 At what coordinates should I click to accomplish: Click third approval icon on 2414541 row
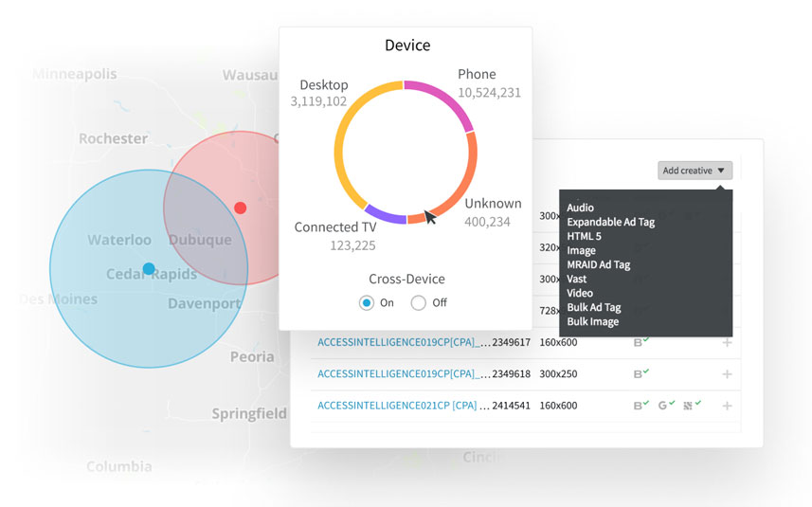tap(692, 405)
